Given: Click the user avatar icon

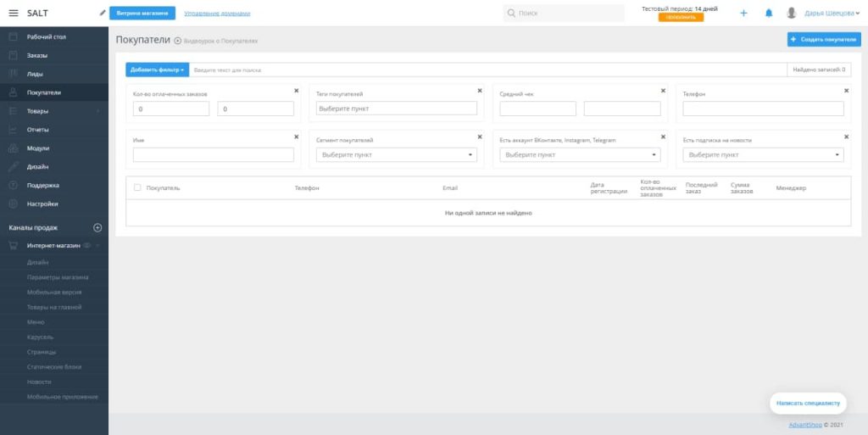Looking at the screenshot, I should [792, 14].
